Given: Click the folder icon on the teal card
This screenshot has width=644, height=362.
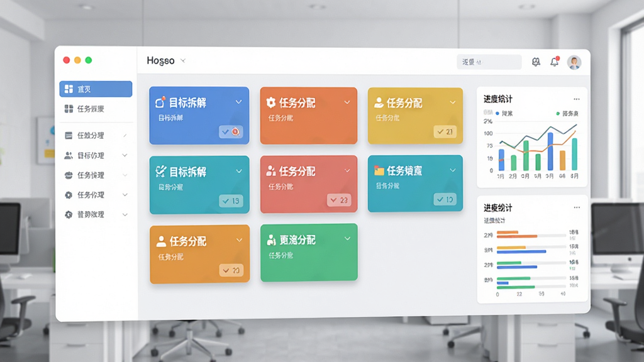Looking at the screenshot, I should 379,170.
